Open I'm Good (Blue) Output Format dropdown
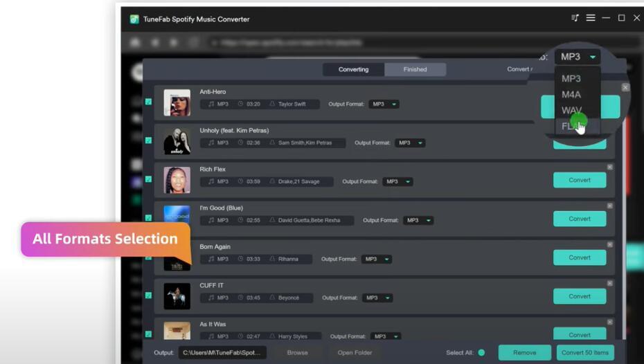This screenshot has width=644, height=364. [x=418, y=220]
